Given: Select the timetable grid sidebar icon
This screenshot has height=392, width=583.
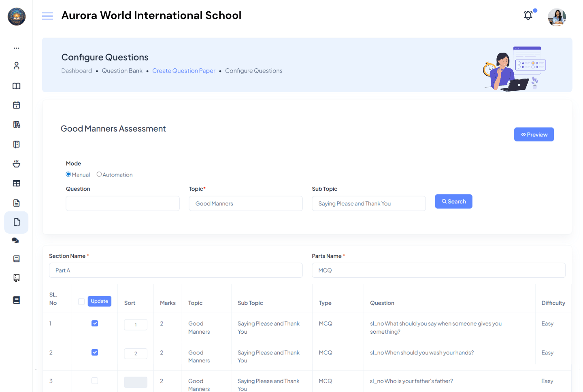Looking at the screenshot, I should tap(16, 183).
